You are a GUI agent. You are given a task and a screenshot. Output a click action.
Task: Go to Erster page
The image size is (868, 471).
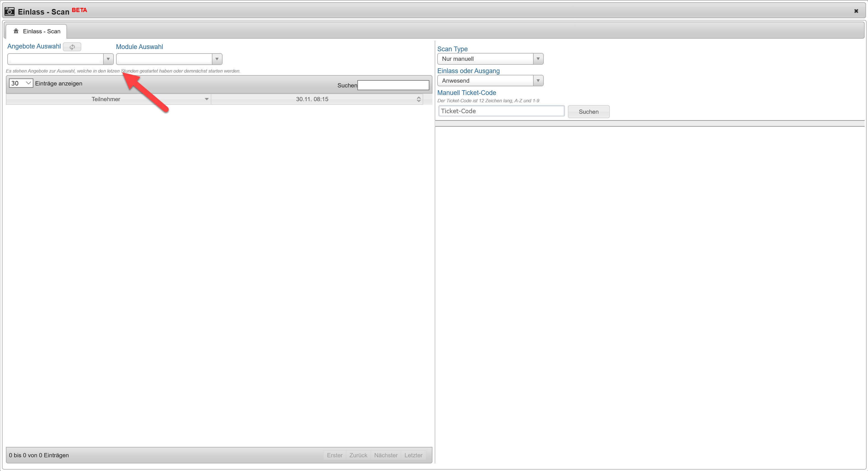pos(334,455)
